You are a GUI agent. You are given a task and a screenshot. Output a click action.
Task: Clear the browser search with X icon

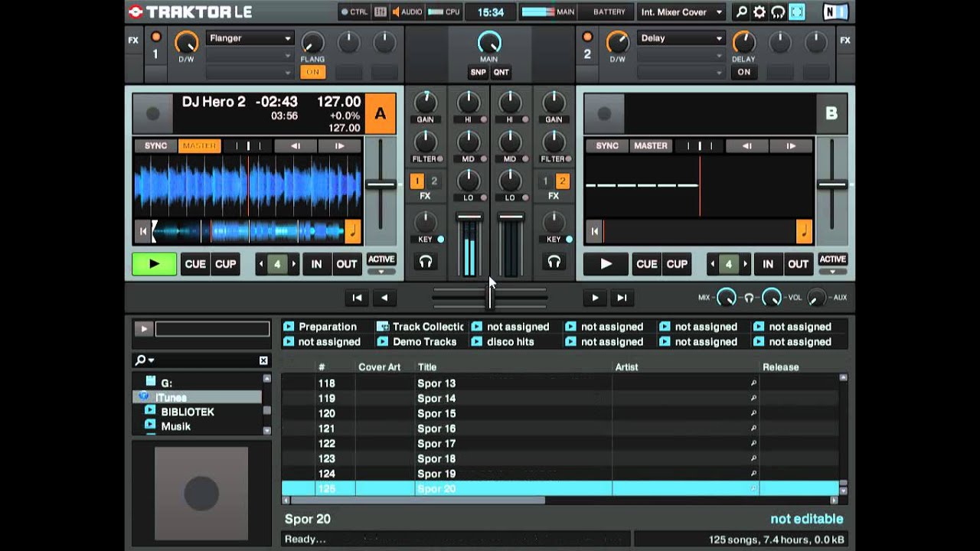point(263,360)
